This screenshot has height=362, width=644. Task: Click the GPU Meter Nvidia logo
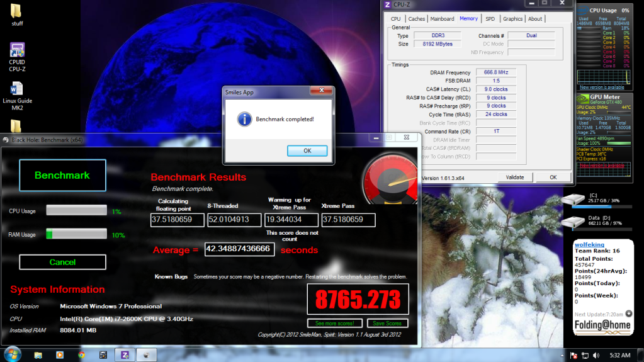pyautogui.click(x=582, y=99)
